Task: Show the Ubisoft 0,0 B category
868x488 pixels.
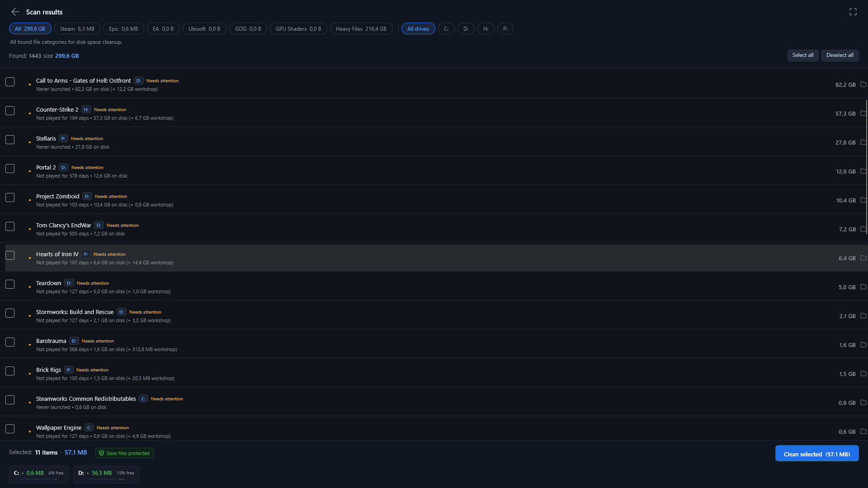Action: click(204, 28)
